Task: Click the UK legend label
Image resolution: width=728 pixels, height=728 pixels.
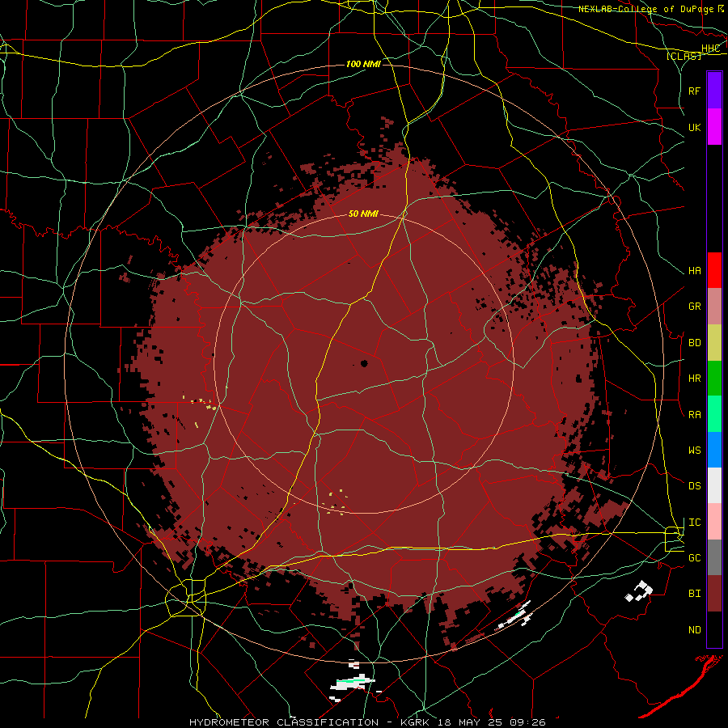Action: pos(694,127)
